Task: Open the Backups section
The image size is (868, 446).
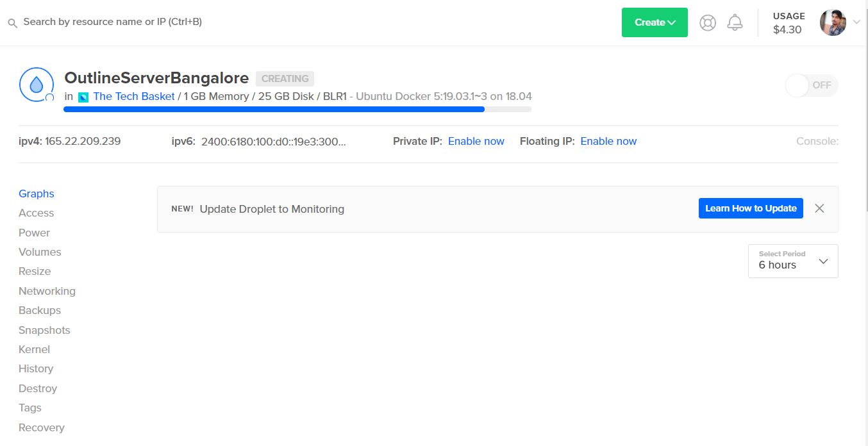Action: 40,310
